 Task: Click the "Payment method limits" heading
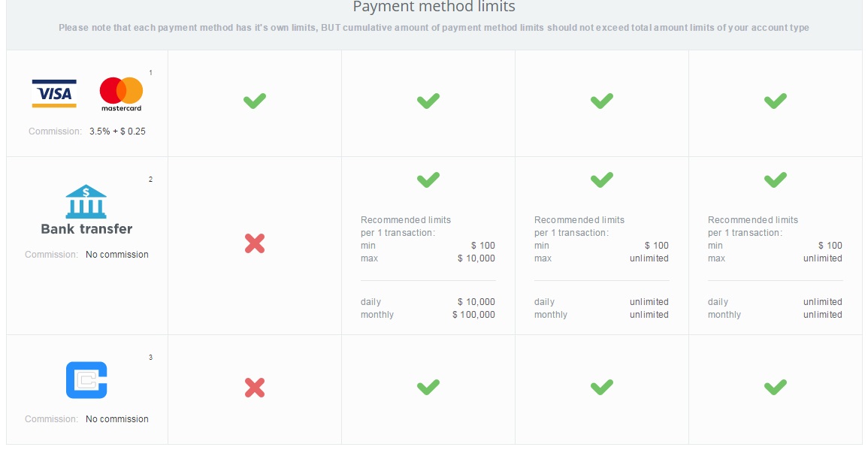(x=434, y=8)
